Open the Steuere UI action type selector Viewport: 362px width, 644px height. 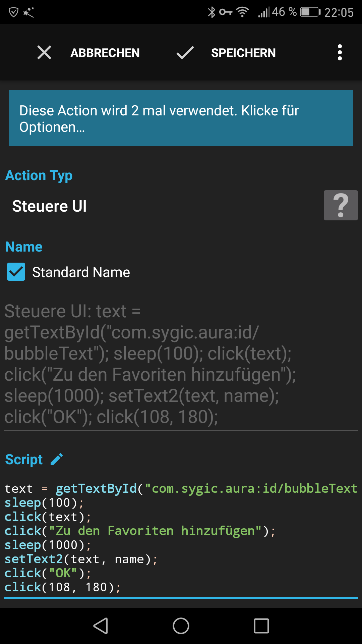click(x=49, y=206)
